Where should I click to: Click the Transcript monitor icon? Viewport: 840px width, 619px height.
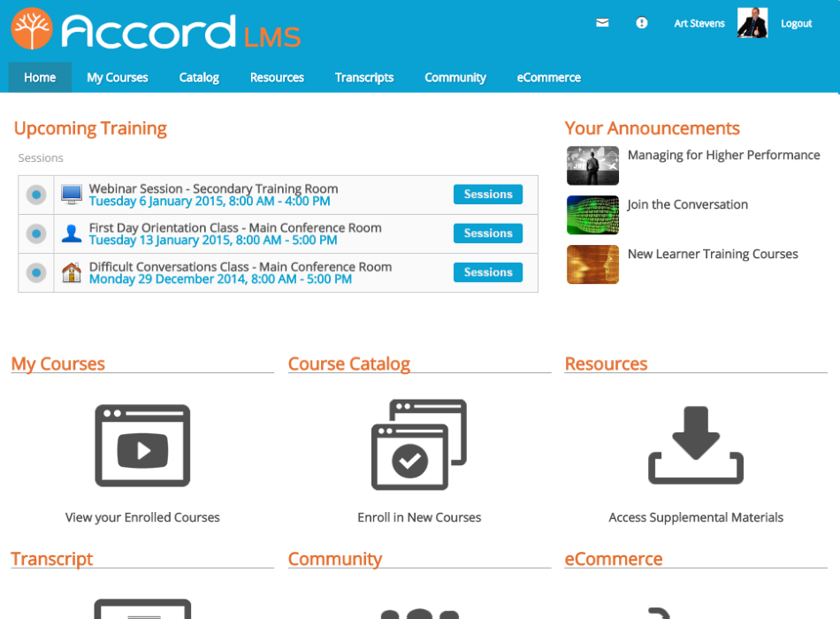coord(141,610)
